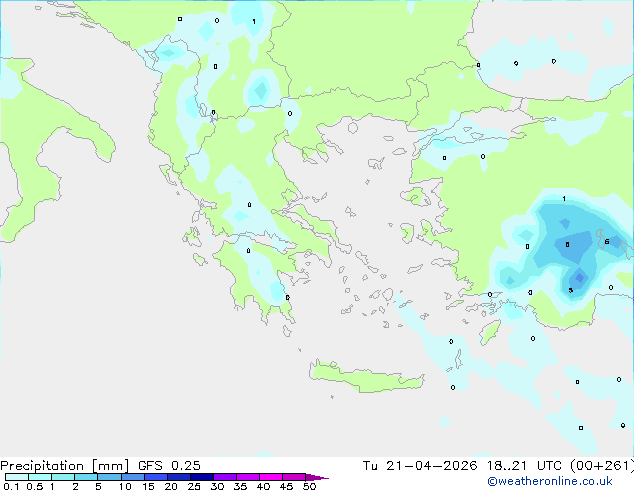This screenshot has height=490, width=634.
Task: Open the weatheronline.co.uk link
Action: point(550,481)
